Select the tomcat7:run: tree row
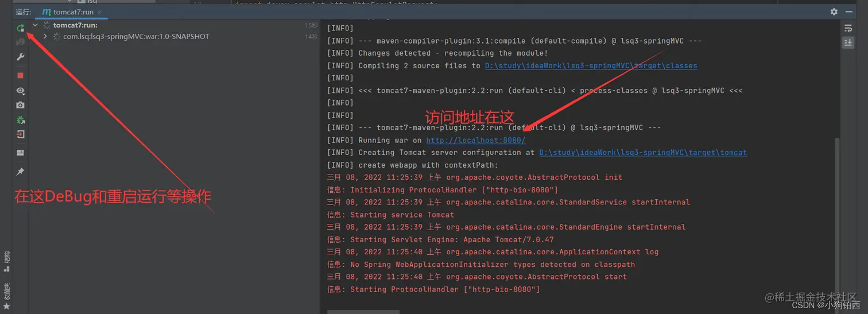This screenshot has height=314, width=868. 175,25
